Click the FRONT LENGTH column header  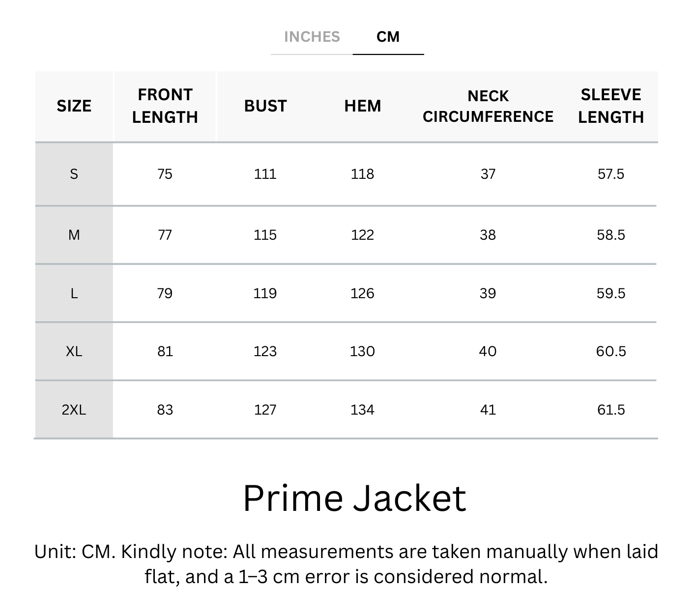tap(165, 106)
